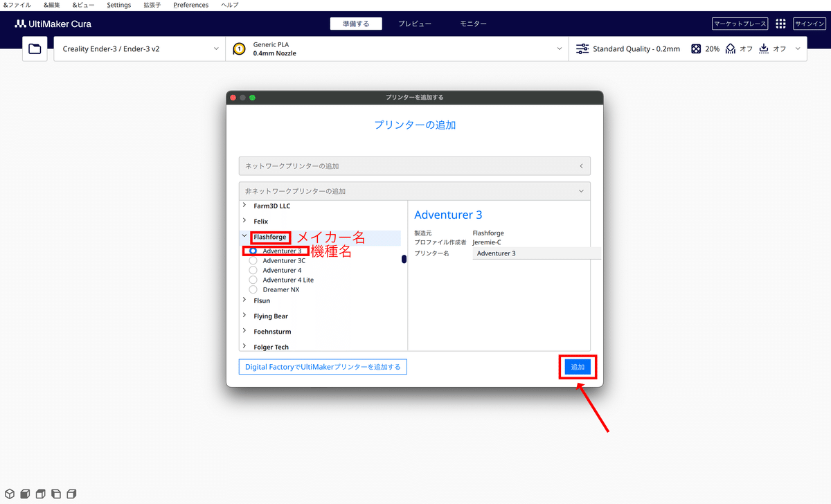This screenshot has width=831, height=504.
Task: Open マーケットプレース button
Action: click(740, 24)
